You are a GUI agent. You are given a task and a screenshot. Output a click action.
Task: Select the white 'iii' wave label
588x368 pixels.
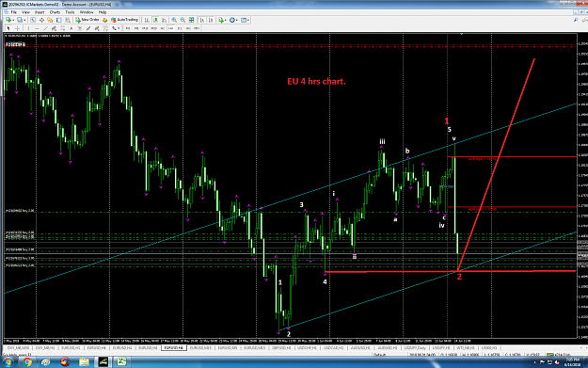[x=382, y=141]
